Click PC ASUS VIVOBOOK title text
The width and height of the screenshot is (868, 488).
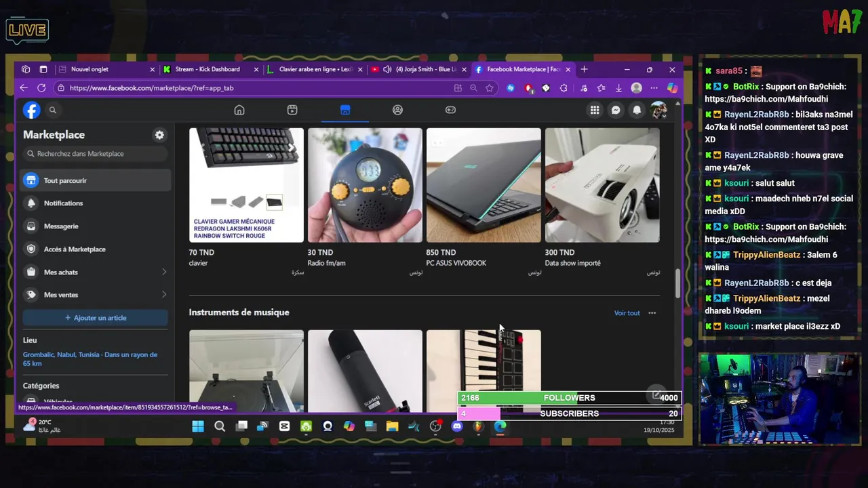(456, 263)
